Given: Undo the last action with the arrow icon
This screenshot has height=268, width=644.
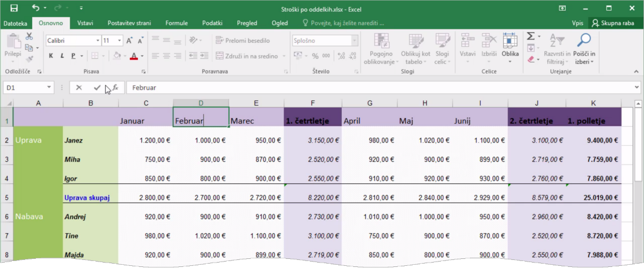Looking at the screenshot, I should 36,8.
